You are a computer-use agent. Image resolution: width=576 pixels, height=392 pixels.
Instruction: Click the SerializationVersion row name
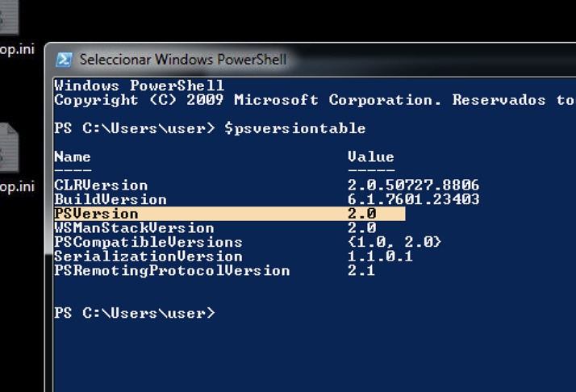[148, 256]
